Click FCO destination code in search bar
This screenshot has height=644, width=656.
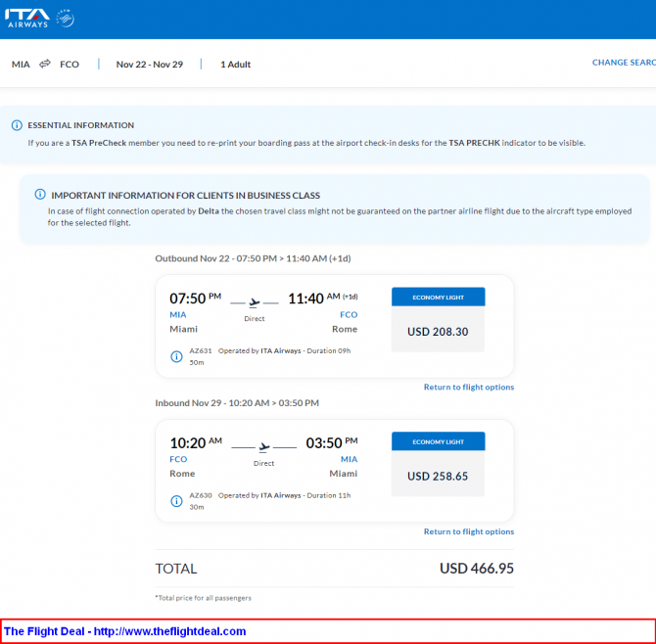pyautogui.click(x=70, y=65)
